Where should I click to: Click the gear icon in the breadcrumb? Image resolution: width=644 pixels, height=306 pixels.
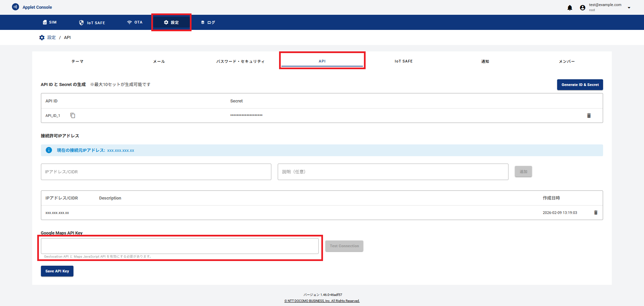(42, 38)
